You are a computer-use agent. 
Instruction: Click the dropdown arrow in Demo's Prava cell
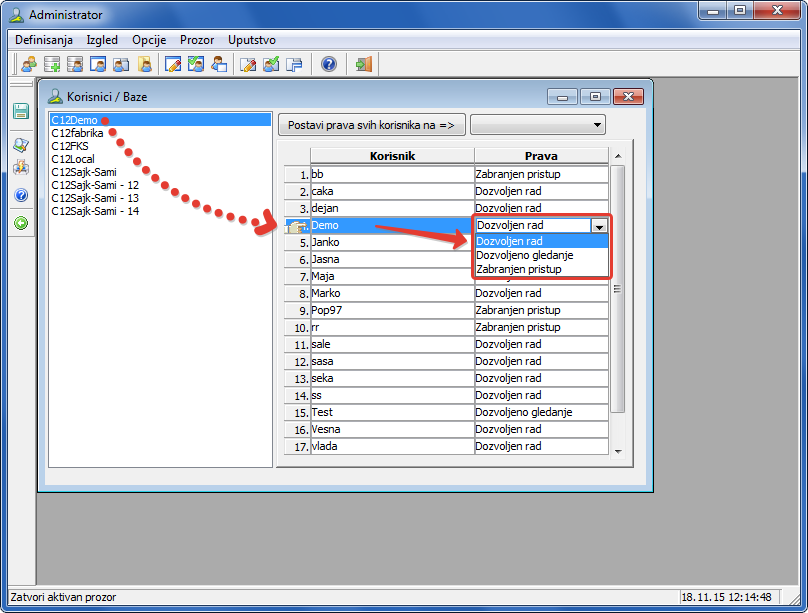tap(599, 226)
